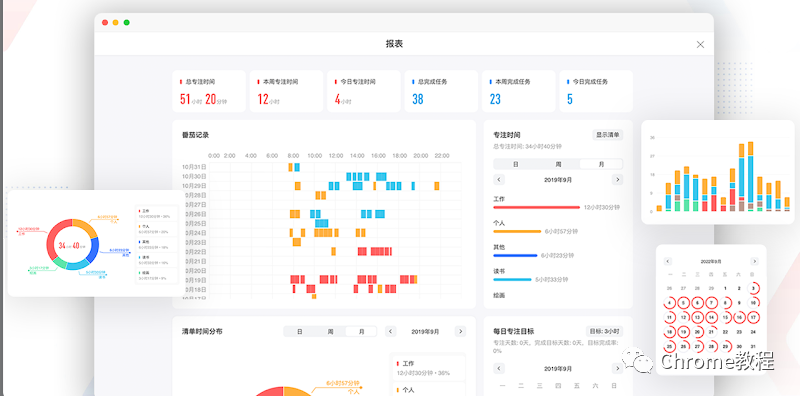800x396 pixels.
Task: Click the 绘画 label in 专注时间 list
Action: pos(498,295)
